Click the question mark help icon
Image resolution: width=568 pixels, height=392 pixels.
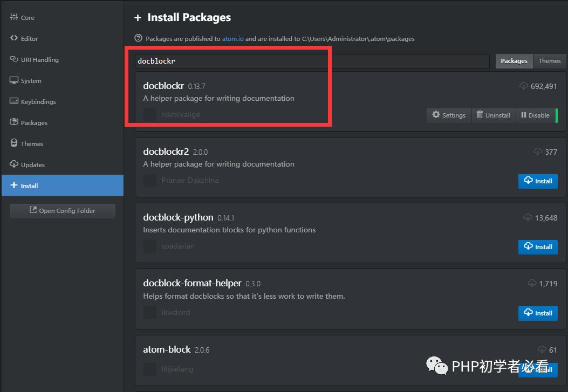tap(139, 38)
